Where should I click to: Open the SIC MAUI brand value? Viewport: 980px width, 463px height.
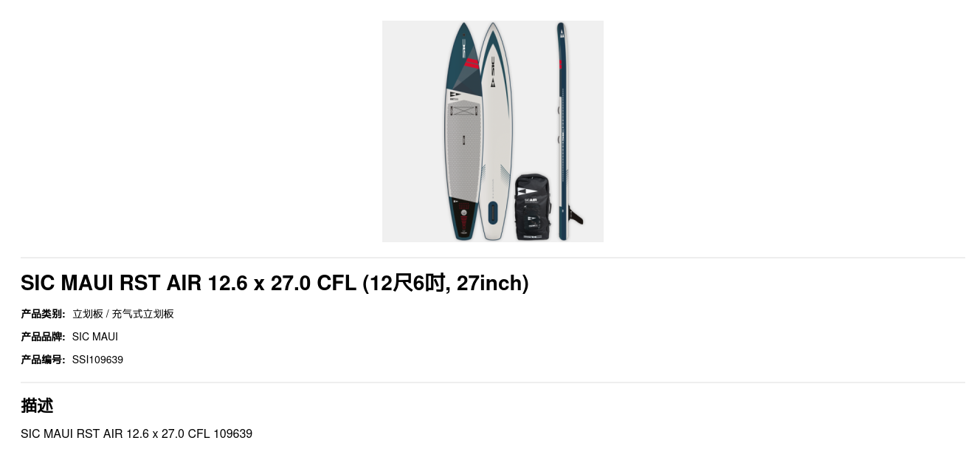click(95, 337)
